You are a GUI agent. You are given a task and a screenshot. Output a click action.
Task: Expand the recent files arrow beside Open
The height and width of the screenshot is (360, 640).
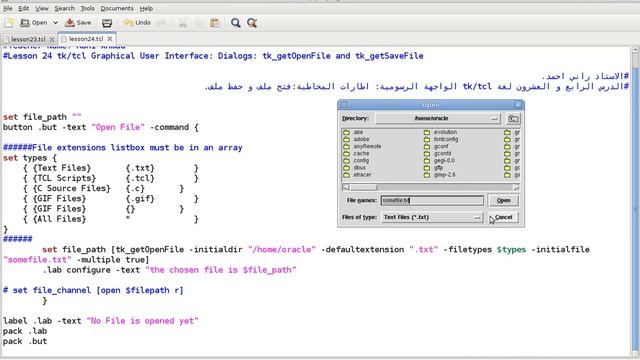(x=55, y=23)
